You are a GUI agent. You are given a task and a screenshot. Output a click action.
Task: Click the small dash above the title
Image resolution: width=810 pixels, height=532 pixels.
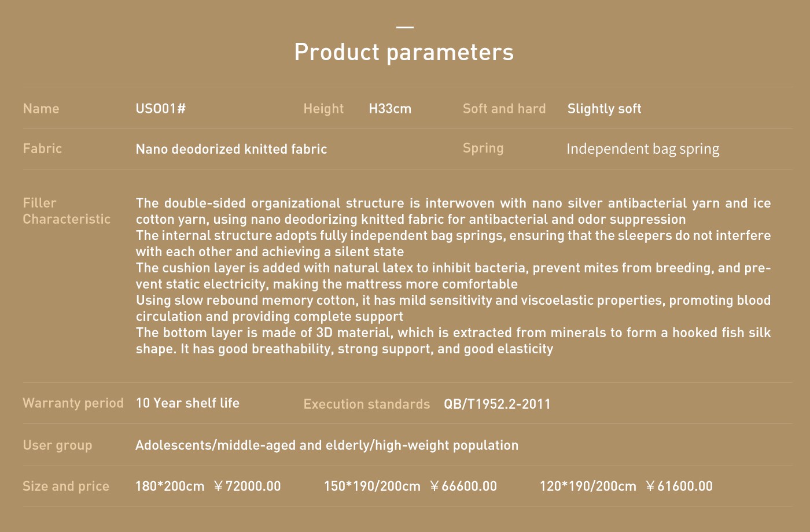(x=405, y=27)
